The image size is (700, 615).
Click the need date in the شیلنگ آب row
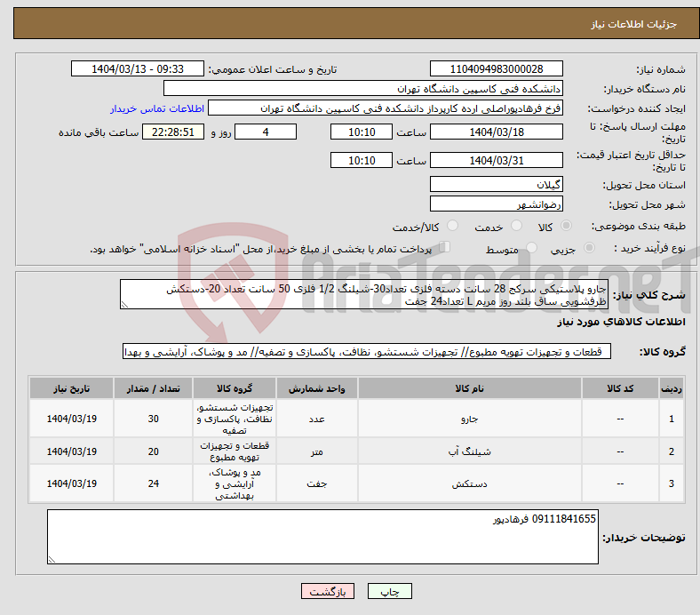pos(71,451)
